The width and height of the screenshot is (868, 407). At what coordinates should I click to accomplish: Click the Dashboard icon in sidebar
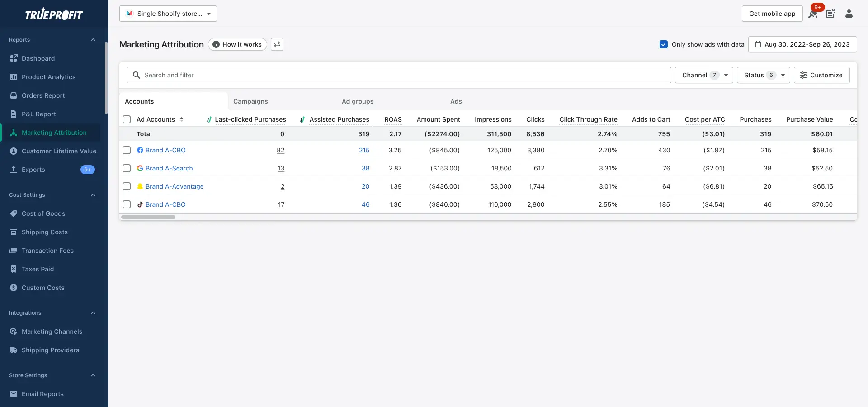14,58
